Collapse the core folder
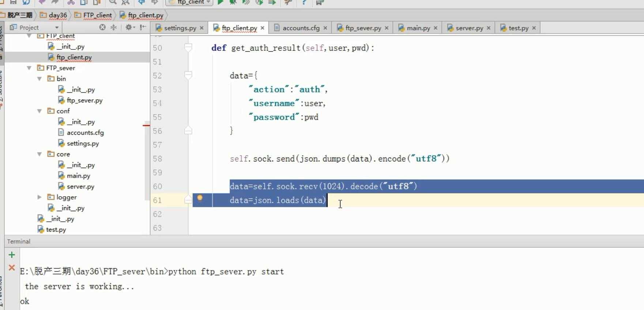Image resolution: width=644 pixels, height=310 pixels. point(39,154)
